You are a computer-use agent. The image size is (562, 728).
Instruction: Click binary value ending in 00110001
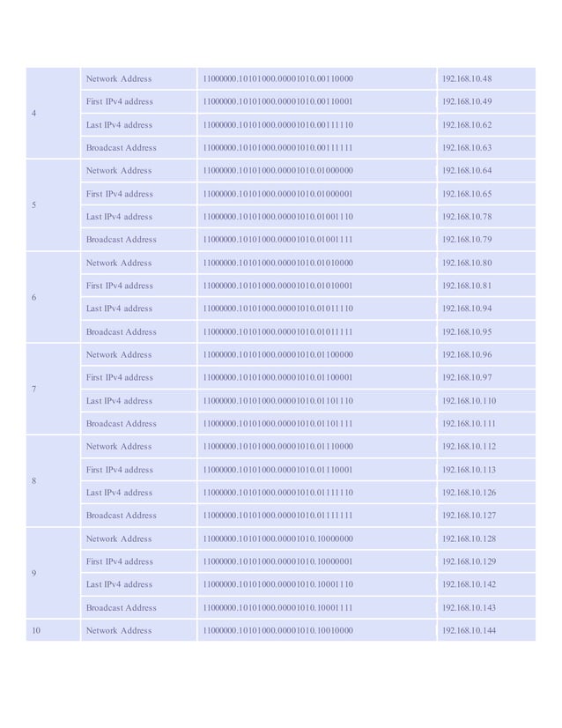[x=277, y=102]
